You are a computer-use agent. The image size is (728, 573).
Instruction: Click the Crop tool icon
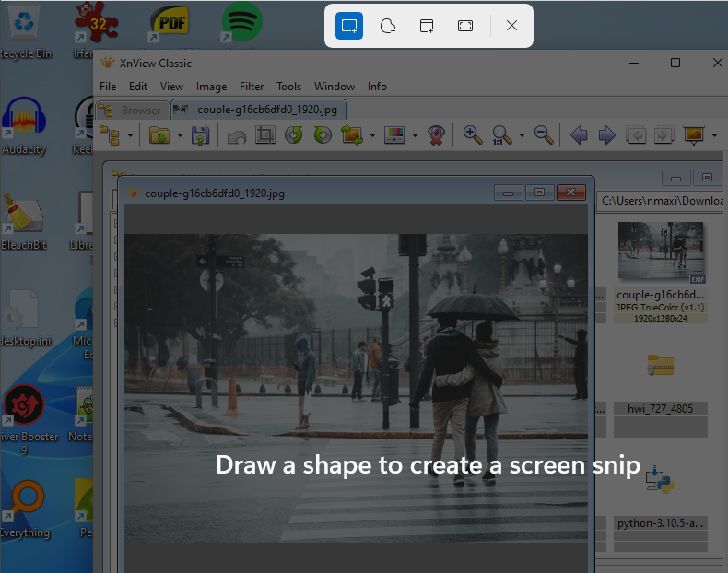tap(265, 135)
